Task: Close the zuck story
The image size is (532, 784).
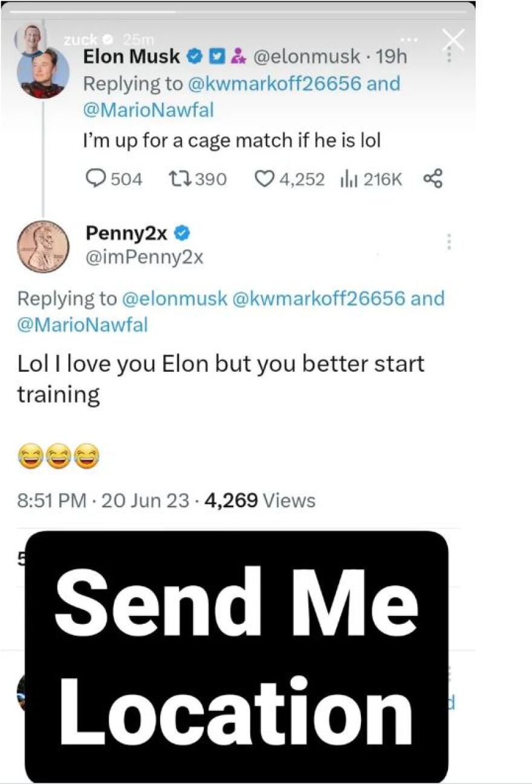Action: pos(453,40)
